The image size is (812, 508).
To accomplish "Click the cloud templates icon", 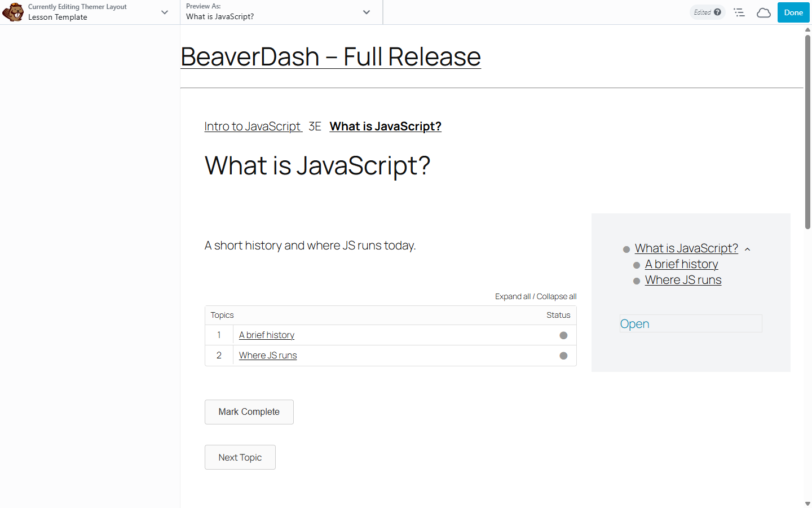I will tap(764, 12).
